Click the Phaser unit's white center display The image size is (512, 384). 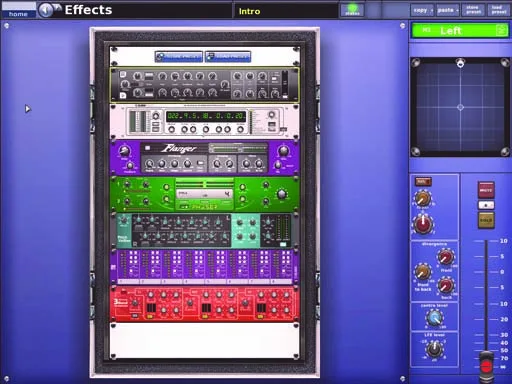[x=204, y=194]
